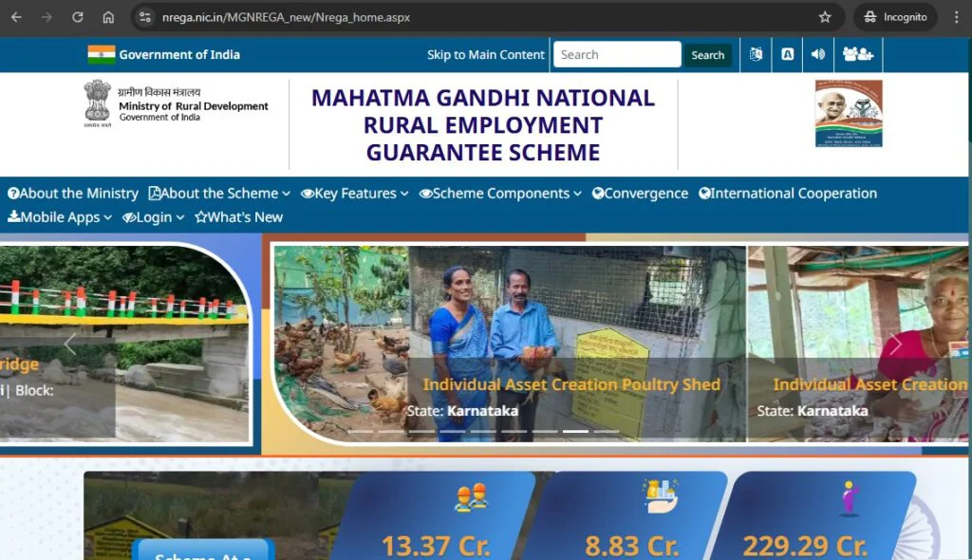
Task: Open Ministry of Rural Development link
Action: [x=194, y=106]
